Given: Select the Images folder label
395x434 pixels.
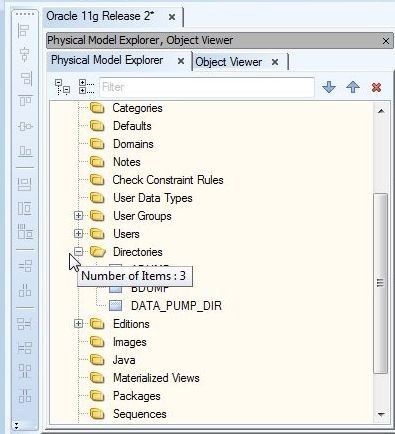Looking at the screenshot, I should coord(130,342).
